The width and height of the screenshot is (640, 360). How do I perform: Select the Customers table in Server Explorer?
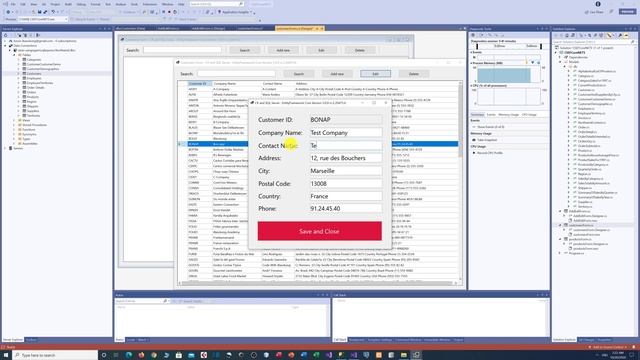[34, 73]
